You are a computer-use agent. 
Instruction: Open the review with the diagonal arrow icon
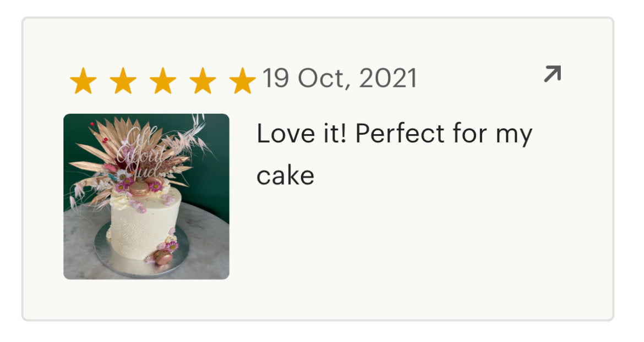pyautogui.click(x=553, y=74)
